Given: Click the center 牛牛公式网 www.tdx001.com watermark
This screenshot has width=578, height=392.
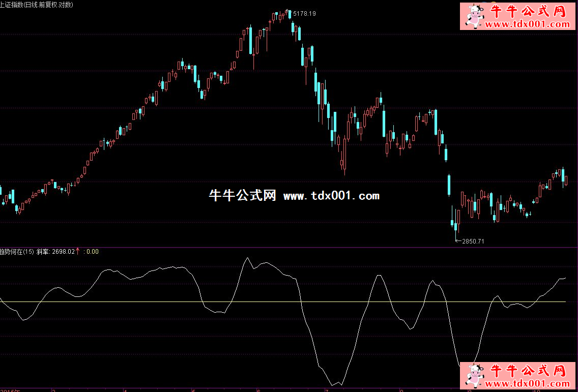Looking at the screenshot, I should [294, 196].
